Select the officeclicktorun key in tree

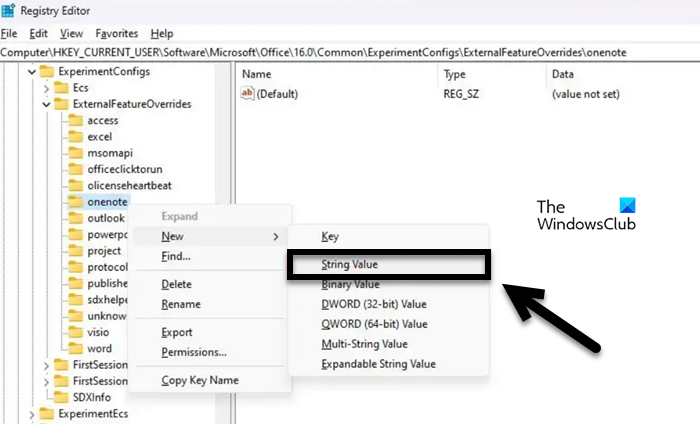125,170
